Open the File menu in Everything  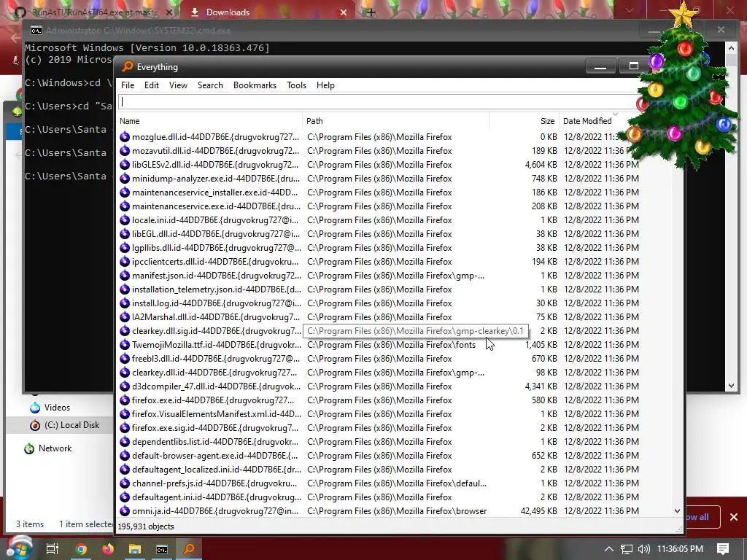[127, 85]
